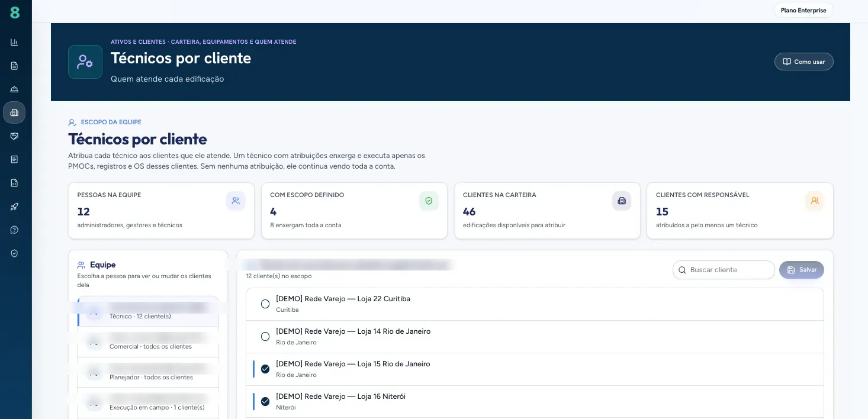The width and height of the screenshot is (868, 419).
Task: Click the Como usar button
Action: [803, 62]
